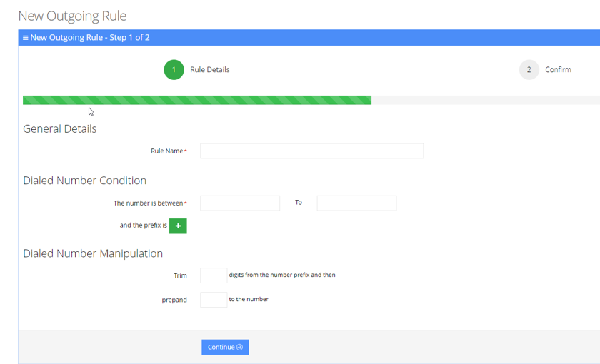
Task: Click the 'New Outgoing Rule' page title
Action: [72, 16]
